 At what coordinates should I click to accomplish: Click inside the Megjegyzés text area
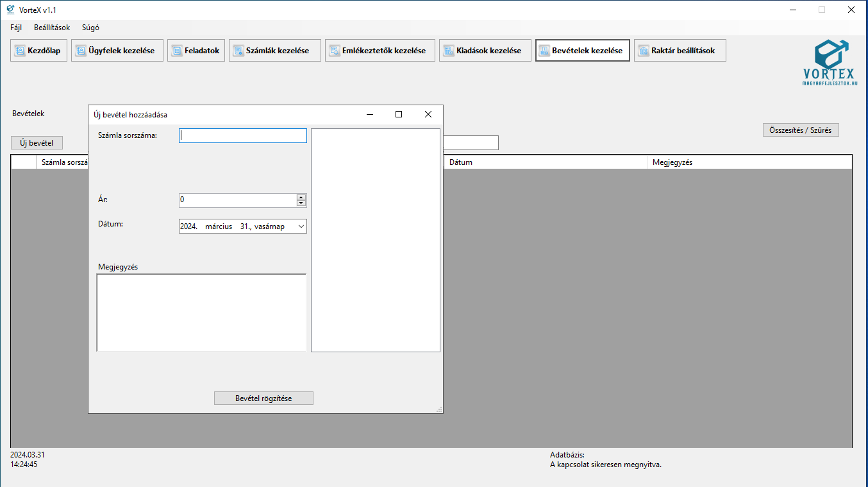pyautogui.click(x=201, y=312)
